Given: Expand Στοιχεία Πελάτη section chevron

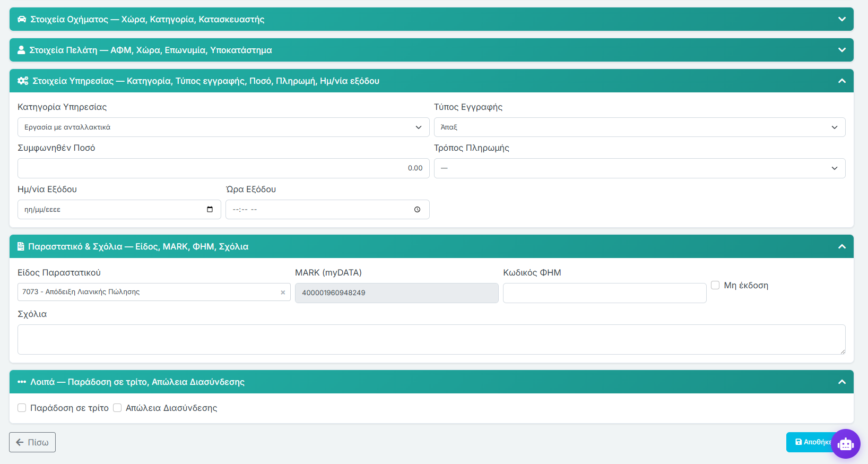Looking at the screenshot, I should (x=842, y=50).
